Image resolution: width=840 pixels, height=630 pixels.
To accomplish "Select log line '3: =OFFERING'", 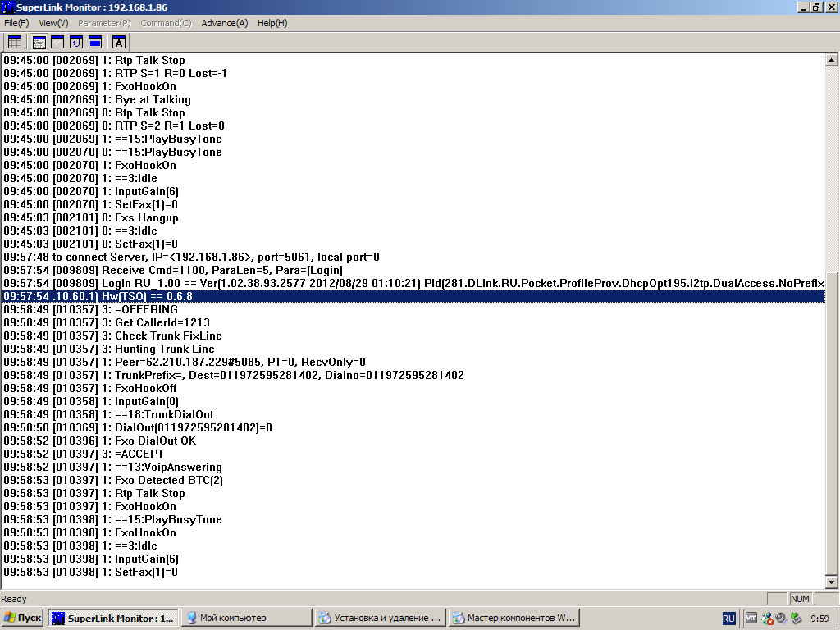I will (413, 309).
